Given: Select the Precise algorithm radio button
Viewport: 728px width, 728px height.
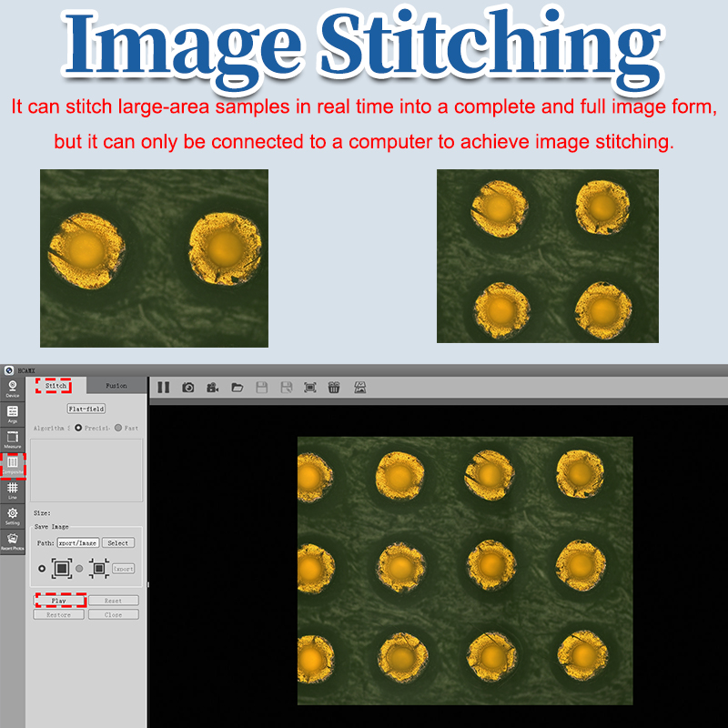Looking at the screenshot, I should (x=79, y=427).
